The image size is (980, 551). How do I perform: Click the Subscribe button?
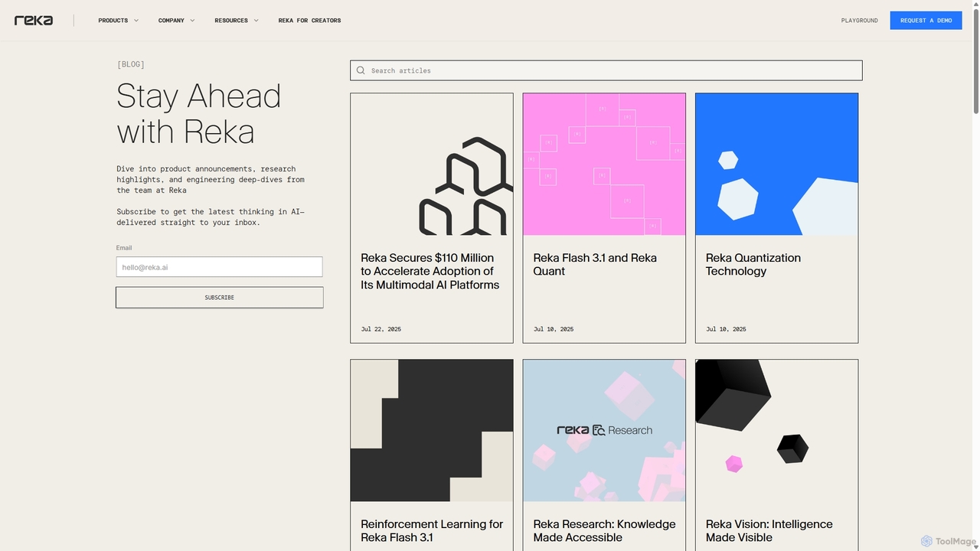click(x=220, y=298)
